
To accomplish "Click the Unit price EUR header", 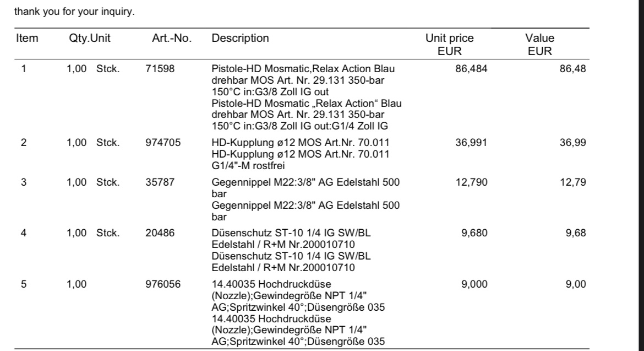I will (x=449, y=45).
